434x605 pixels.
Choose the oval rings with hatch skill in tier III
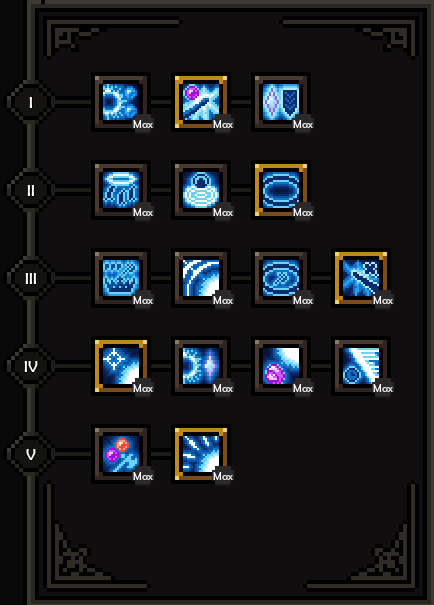coord(281,278)
